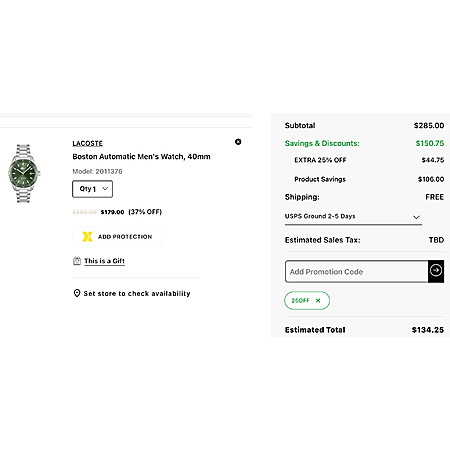Screen dimensions: 450x450
Task: Click the gift box icon
Action: [77, 261]
